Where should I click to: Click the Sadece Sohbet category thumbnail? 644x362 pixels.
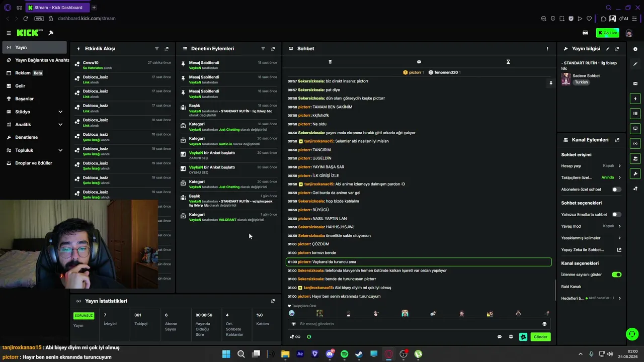click(x=566, y=79)
